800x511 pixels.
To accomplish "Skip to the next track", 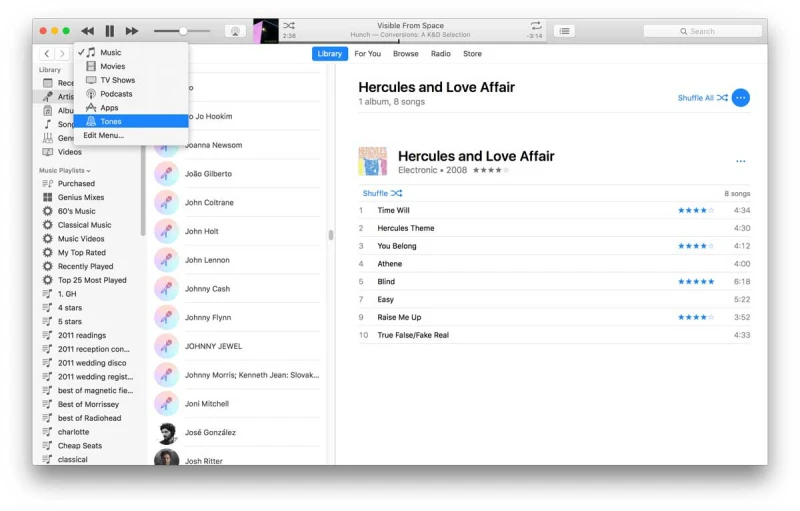I will click(x=132, y=31).
